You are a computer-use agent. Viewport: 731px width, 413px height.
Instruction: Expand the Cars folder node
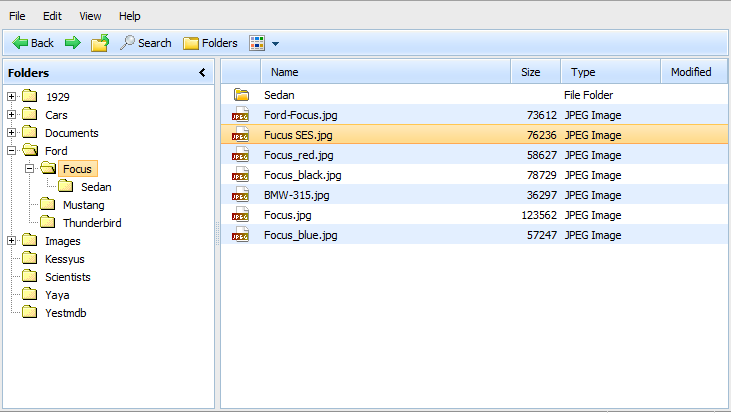pyautogui.click(x=12, y=114)
